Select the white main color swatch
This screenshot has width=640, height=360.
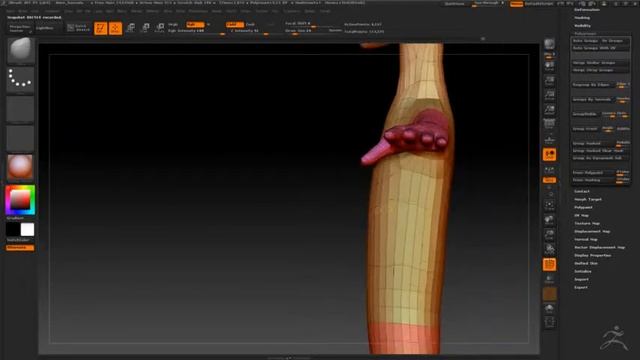(27, 229)
